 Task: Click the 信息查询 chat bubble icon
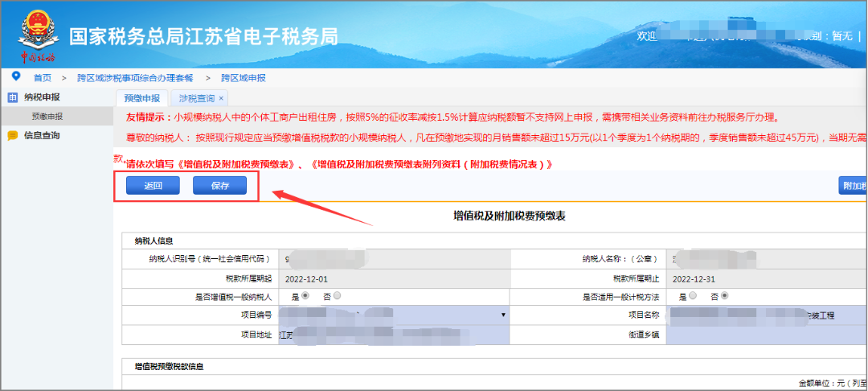13,136
